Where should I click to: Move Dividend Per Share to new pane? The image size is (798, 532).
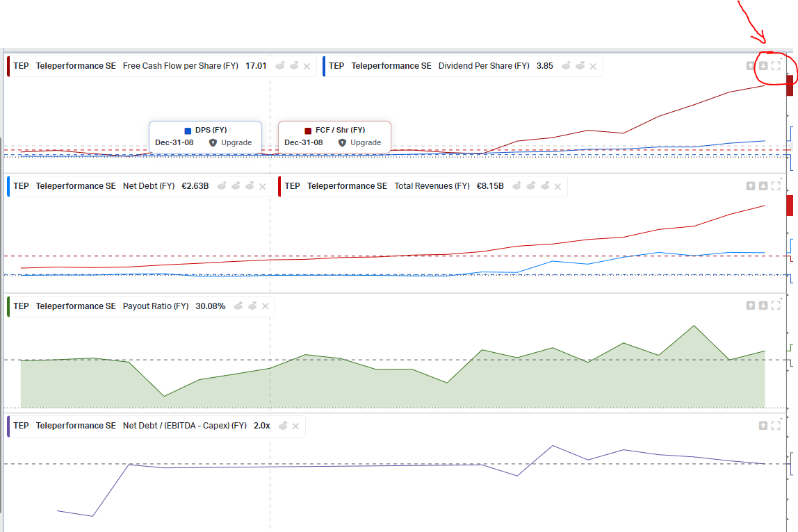[566, 65]
